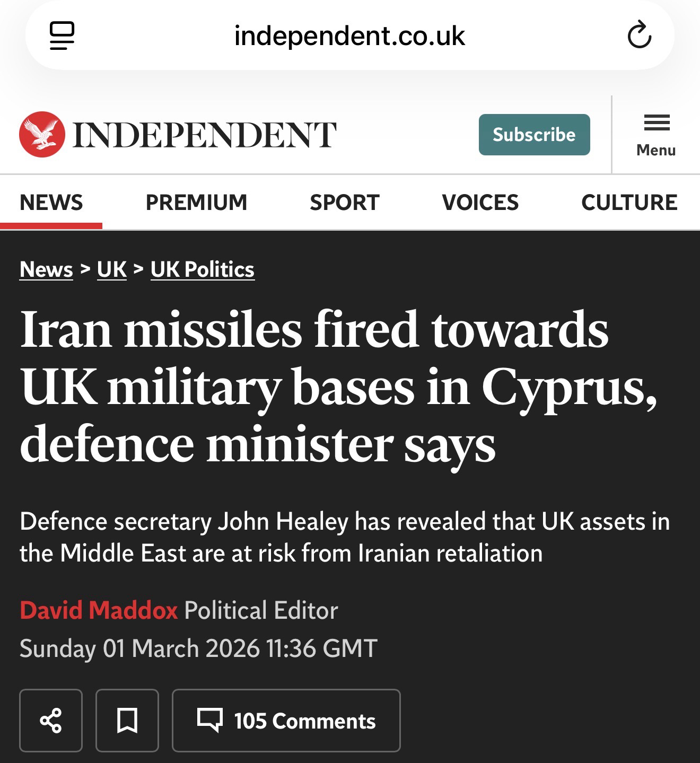This screenshot has width=700, height=763.
Task: Click the Subscribe button
Action: (x=534, y=135)
